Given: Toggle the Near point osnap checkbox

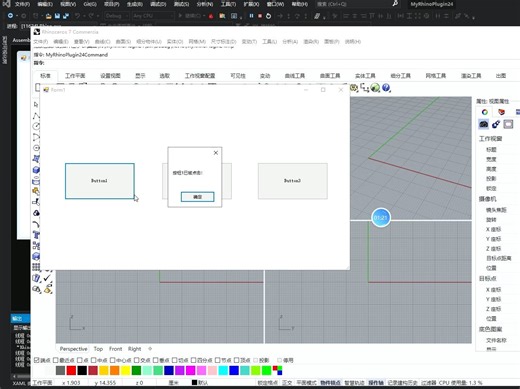Looking at the screenshot, I should 55,360.
